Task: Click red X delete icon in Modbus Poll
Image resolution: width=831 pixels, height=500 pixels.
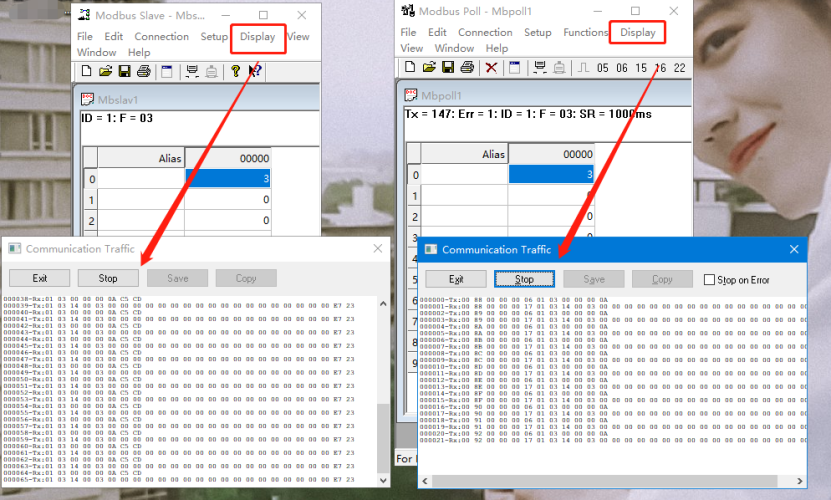Action: pos(491,67)
